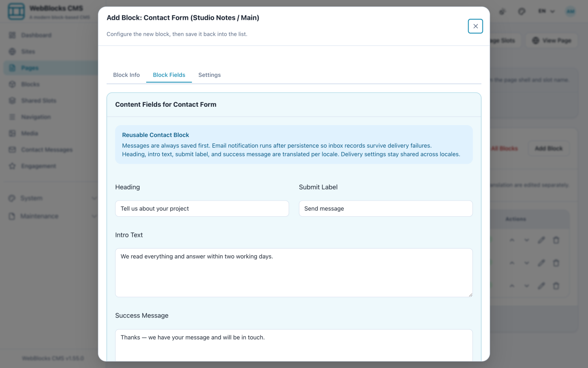
Task: Open the EN language dropdown
Action: pos(547,11)
